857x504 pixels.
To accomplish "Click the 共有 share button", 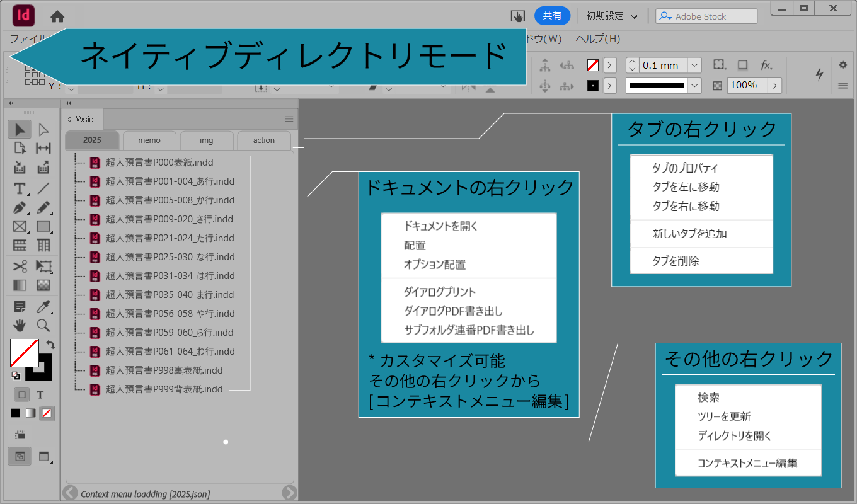I will point(552,16).
